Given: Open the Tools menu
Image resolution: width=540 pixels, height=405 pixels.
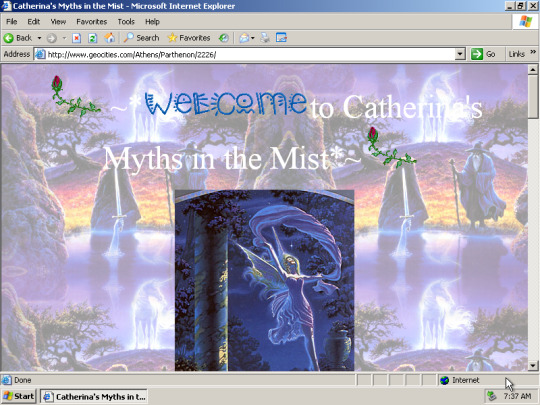Looking at the screenshot, I should [126, 22].
